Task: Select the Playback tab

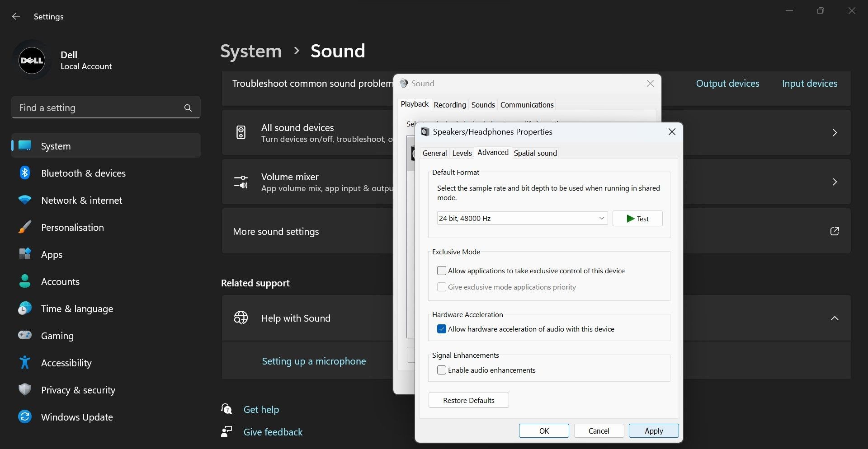Action: pos(415,104)
